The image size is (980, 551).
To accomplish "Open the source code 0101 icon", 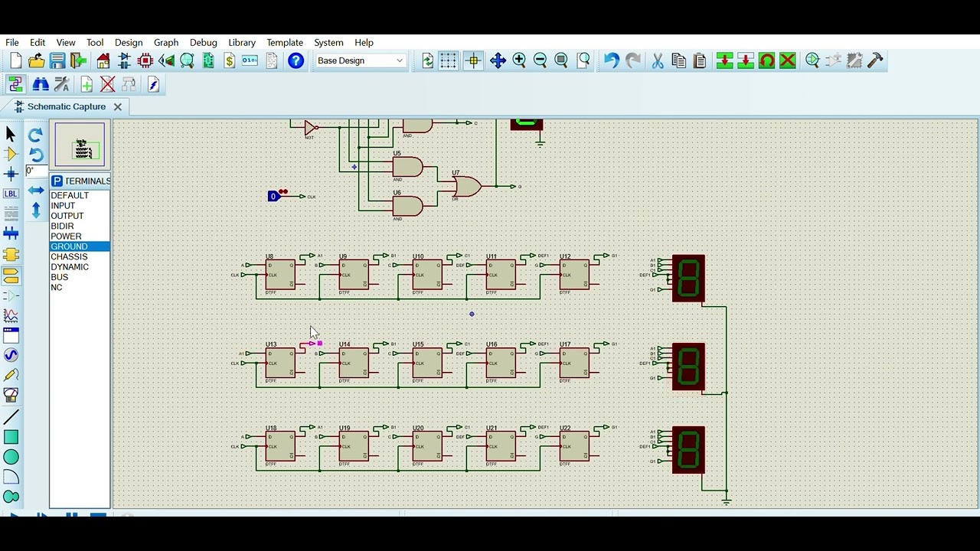I will (x=250, y=60).
